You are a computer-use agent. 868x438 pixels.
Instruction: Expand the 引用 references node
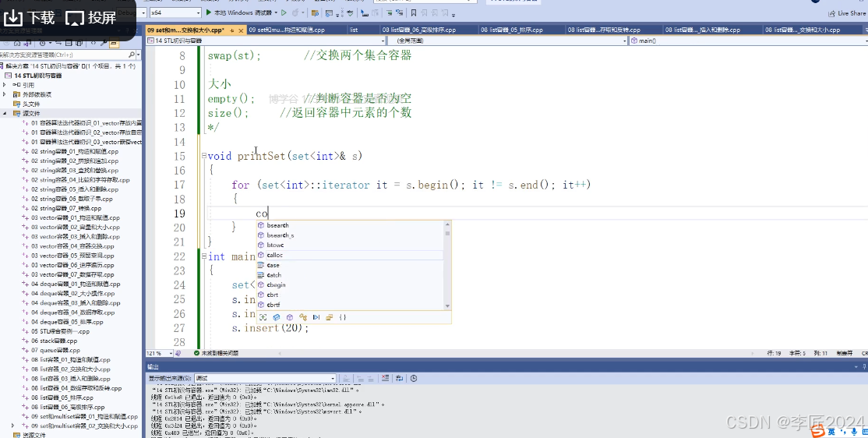coord(5,85)
